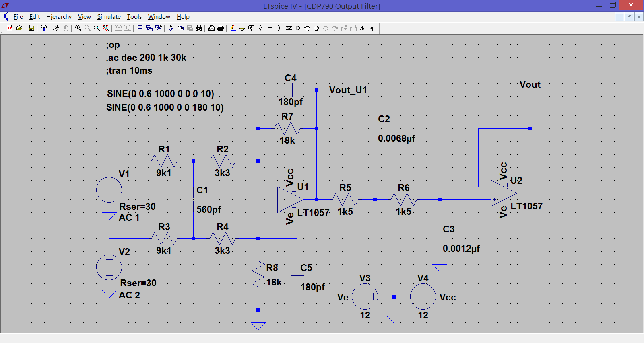Zoom out with the minus magnifier icon

tap(97, 28)
